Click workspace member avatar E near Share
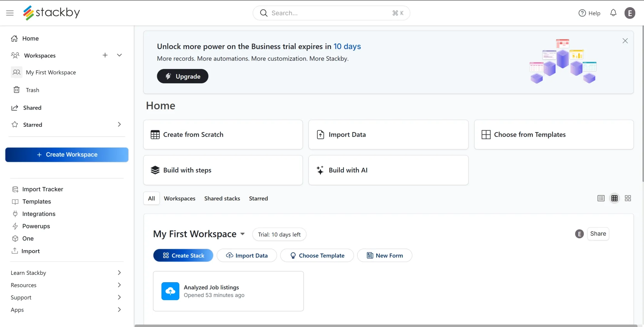The width and height of the screenshot is (644, 327). coord(579,234)
